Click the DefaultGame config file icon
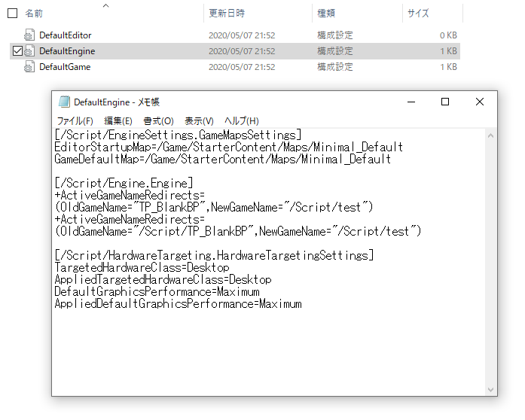Image resolution: width=525 pixels, height=420 pixels. 29,66
